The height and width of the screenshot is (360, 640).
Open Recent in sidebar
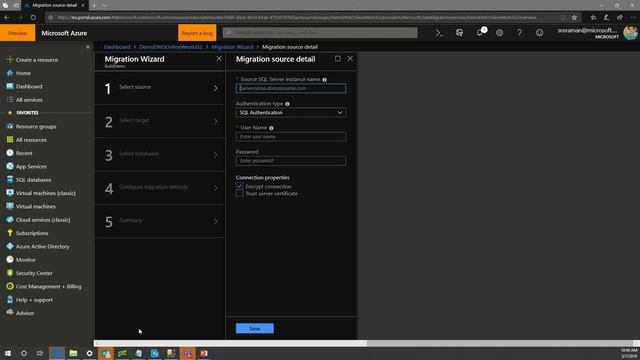[x=24, y=153]
